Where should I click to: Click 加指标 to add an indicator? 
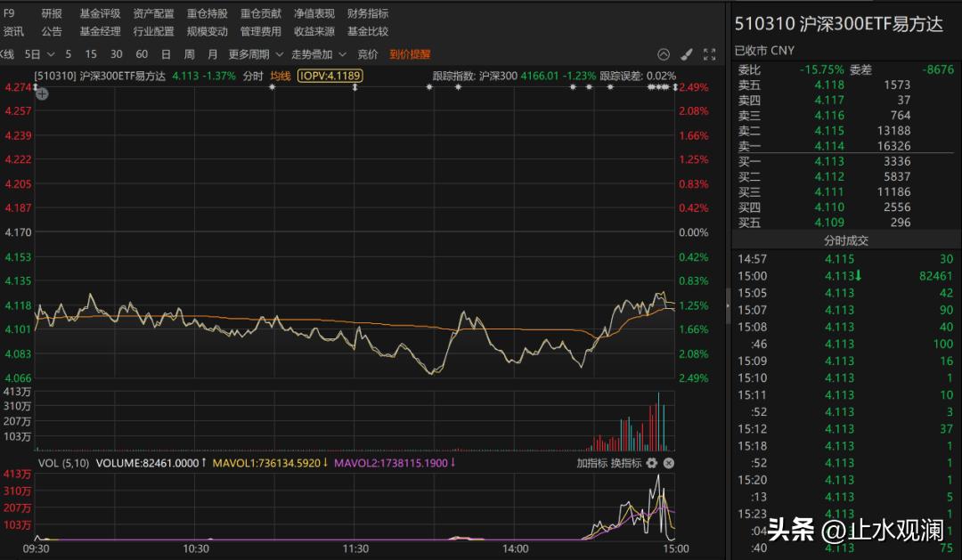click(592, 463)
